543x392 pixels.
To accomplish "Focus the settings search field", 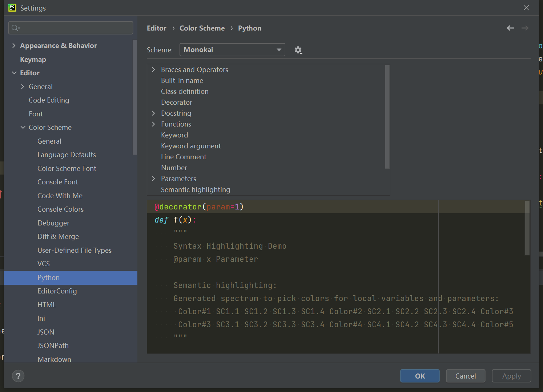I will (x=71, y=28).
